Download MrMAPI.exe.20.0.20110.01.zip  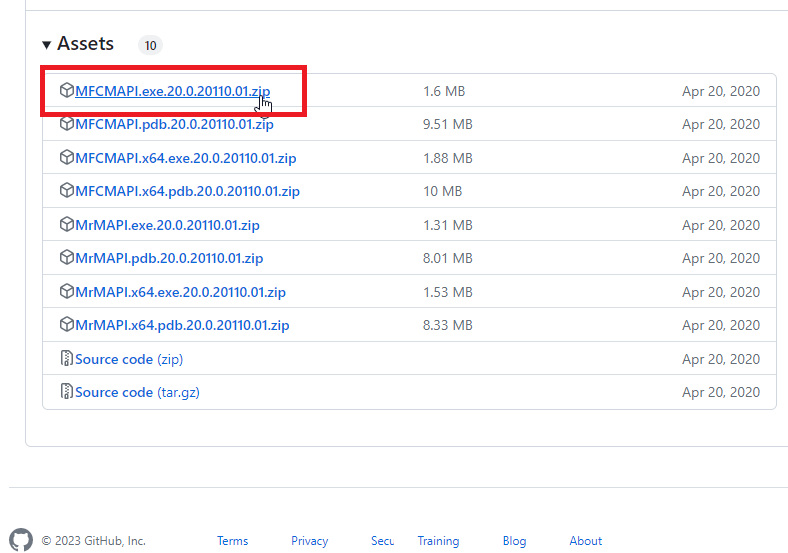(x=167, y=225)
